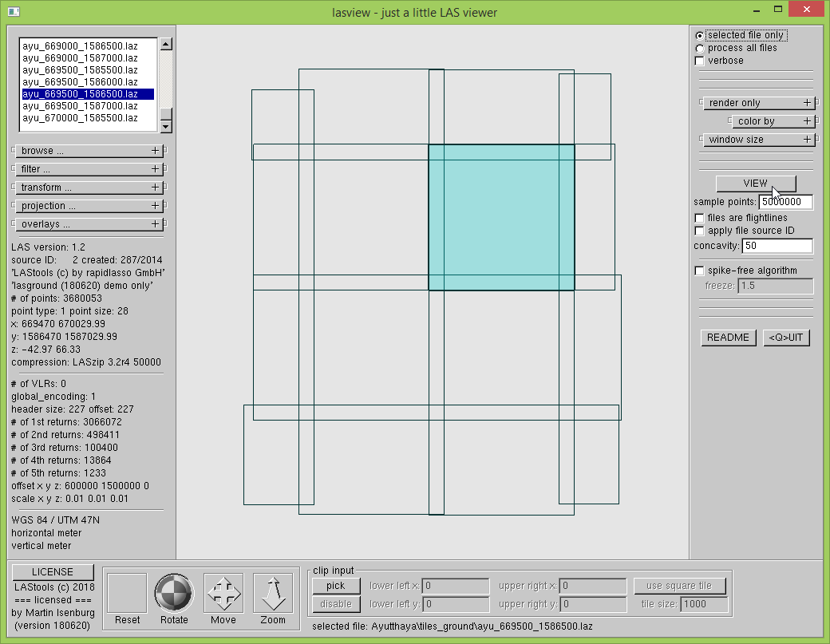Enable spike-free algorithm checkbox
The height and width of the screenshot is (644, 830).
(700, 271)
